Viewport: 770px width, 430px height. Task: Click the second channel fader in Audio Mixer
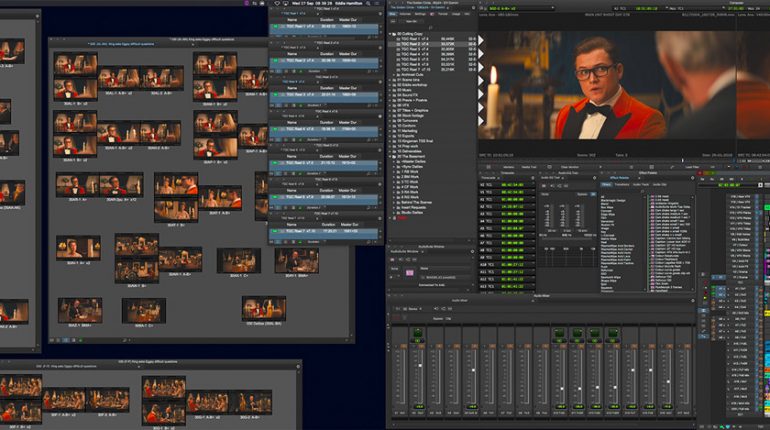(420, 366)
